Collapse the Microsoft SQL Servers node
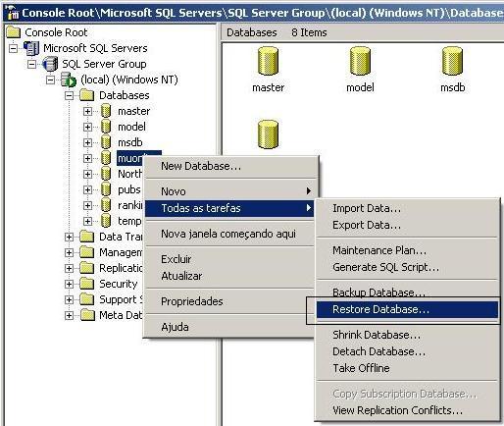The image size is (504, 426). [14, 48]
